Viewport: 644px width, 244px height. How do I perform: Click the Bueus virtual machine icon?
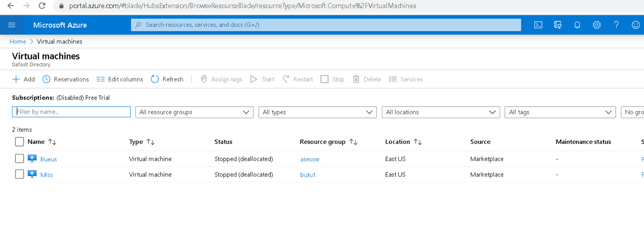[x=32, y=159]
